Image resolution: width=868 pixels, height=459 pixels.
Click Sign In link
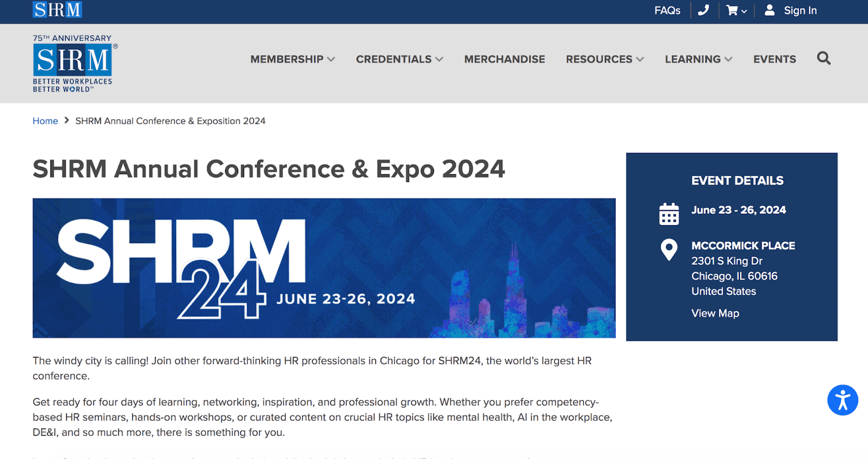tap(800, 10)
